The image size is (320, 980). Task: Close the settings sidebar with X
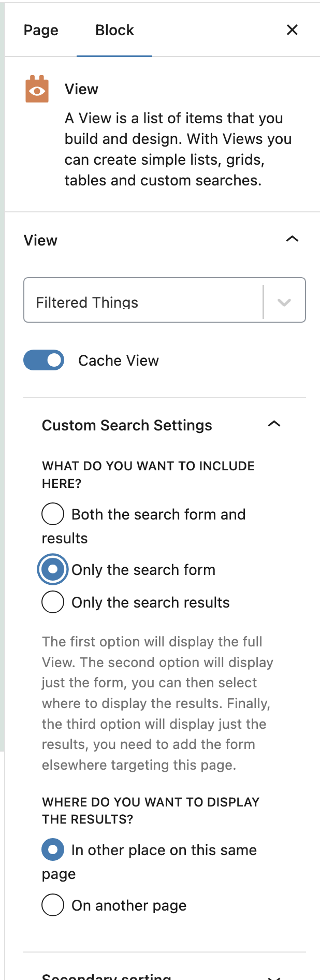pos(292,30)
